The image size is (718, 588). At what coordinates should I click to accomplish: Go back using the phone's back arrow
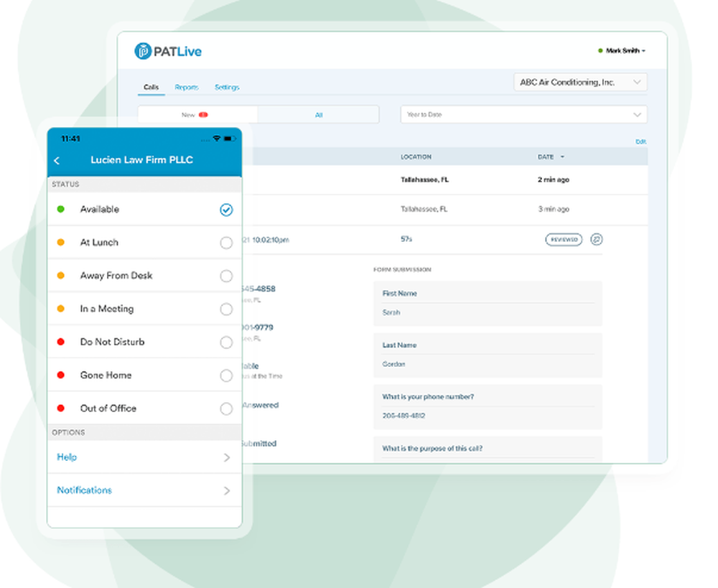pos(57,160)
